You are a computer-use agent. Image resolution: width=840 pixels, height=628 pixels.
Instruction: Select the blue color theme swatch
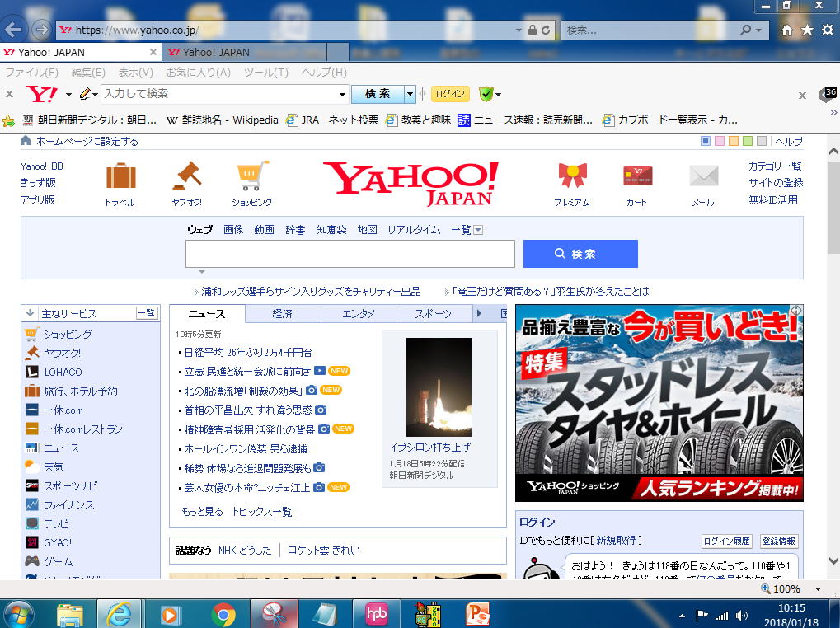point(706,141)
